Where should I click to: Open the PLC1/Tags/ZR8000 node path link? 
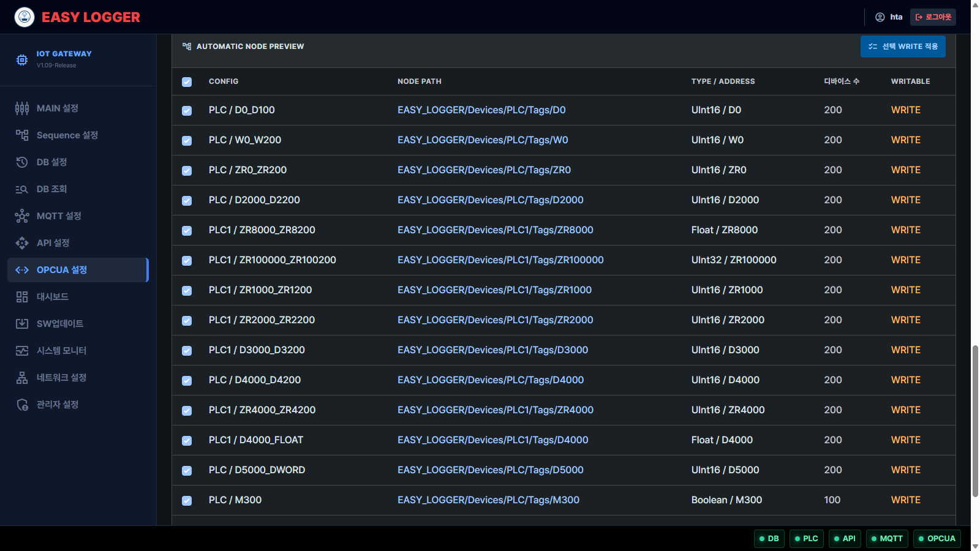pyautogui.click(x=496, y=230)
